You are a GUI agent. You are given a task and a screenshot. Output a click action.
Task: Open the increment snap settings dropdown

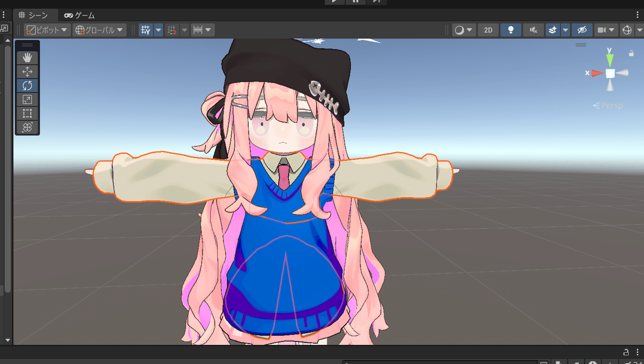point(203,30)
